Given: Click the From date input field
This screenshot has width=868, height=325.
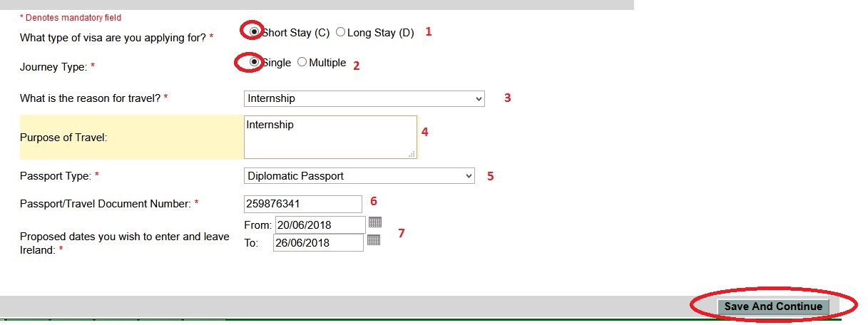Looking at the screenshot, I should point(320,225).
